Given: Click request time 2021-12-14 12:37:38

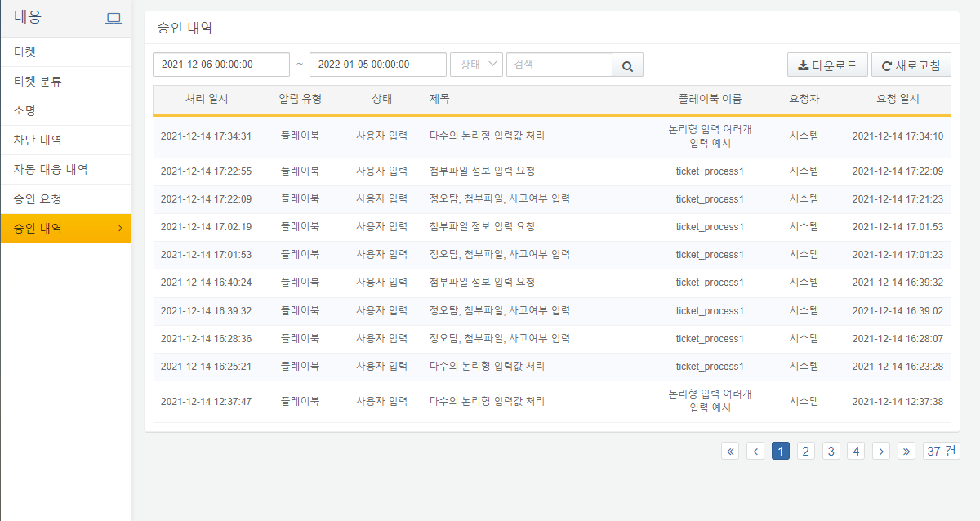Looking at the screenshot, I should [x=898, y=402].
